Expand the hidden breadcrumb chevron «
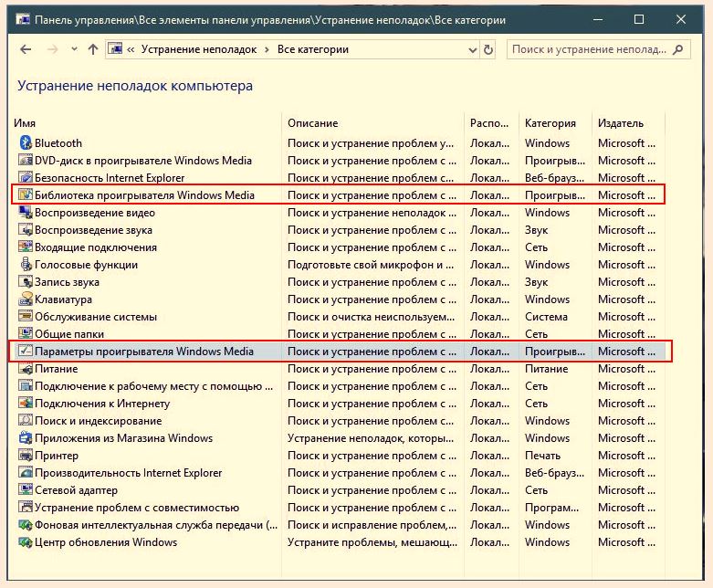Image resolution: width=713 pixels, height=588 pixels. (x=131, y=49)
